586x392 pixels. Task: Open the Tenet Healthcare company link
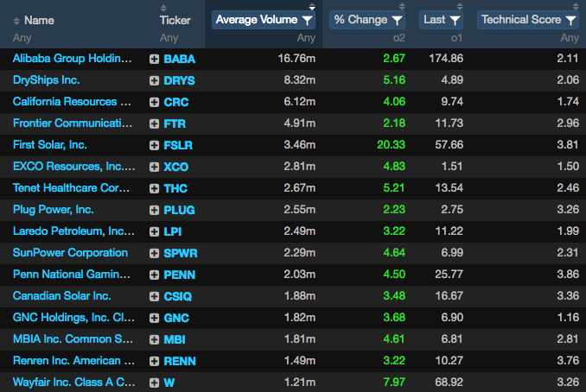click(71, 187)
